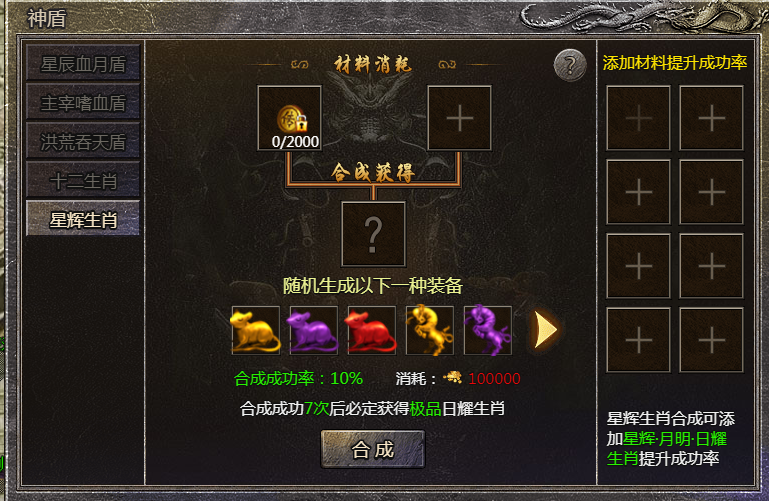This screenshot has height=501, width=769.
Task: Add material to bottom-right bonus slot
Action: (712, 340)
